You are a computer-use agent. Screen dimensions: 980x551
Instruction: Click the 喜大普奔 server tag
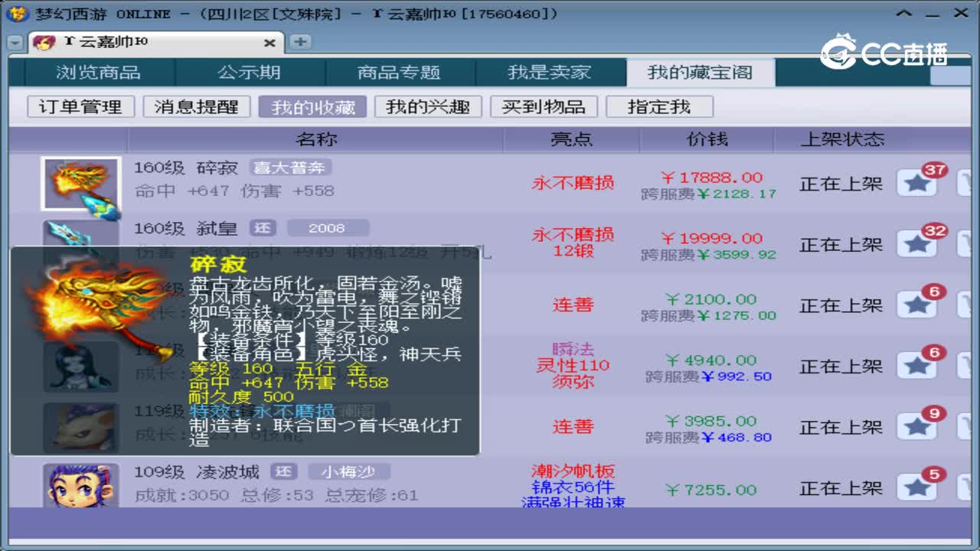click(x=289, y=168)
